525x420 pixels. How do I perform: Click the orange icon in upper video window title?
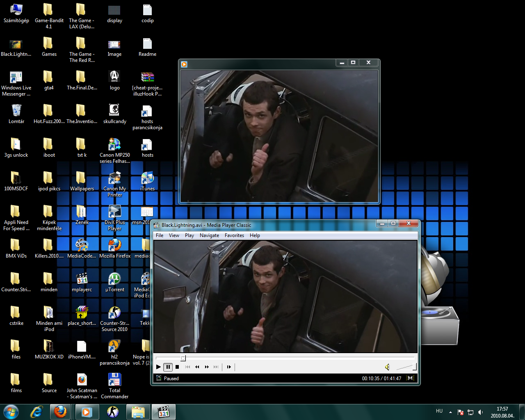184,64
